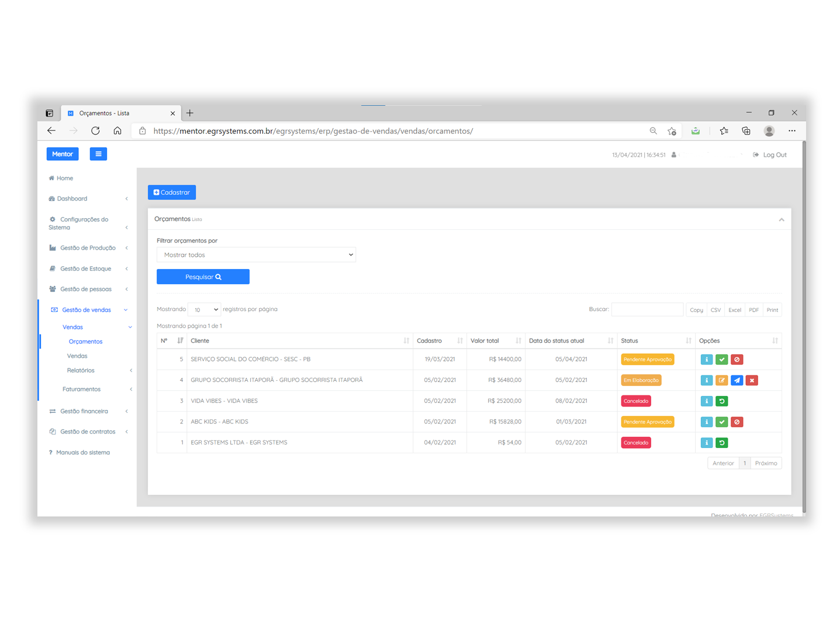Screen dimensions: 840x627
Task: Expand Gestão de pessoas menu
Action: [x=88, y=290]
